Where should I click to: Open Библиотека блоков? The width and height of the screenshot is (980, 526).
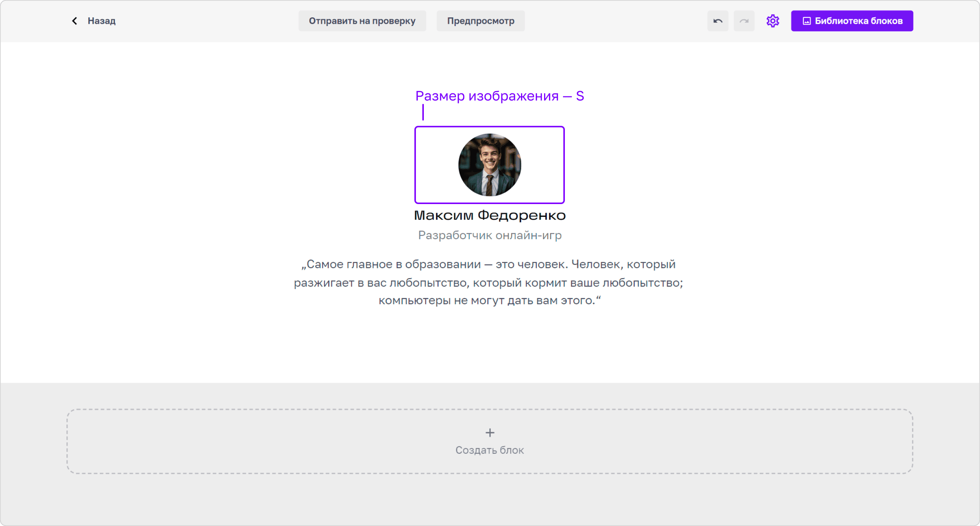pos(852,21)
